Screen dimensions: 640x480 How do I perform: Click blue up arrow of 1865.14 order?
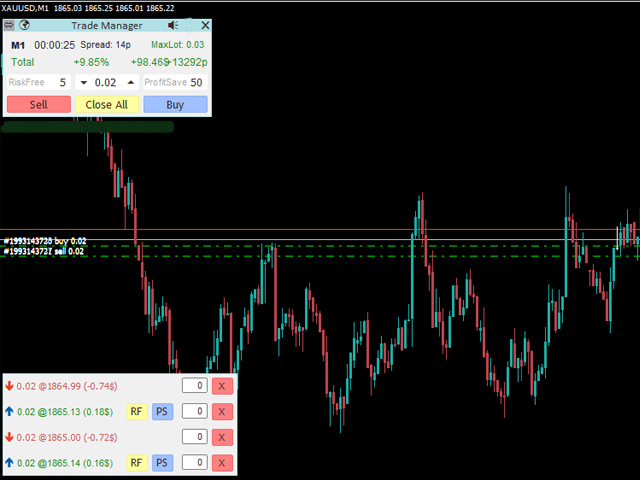(x=9, y=463)
